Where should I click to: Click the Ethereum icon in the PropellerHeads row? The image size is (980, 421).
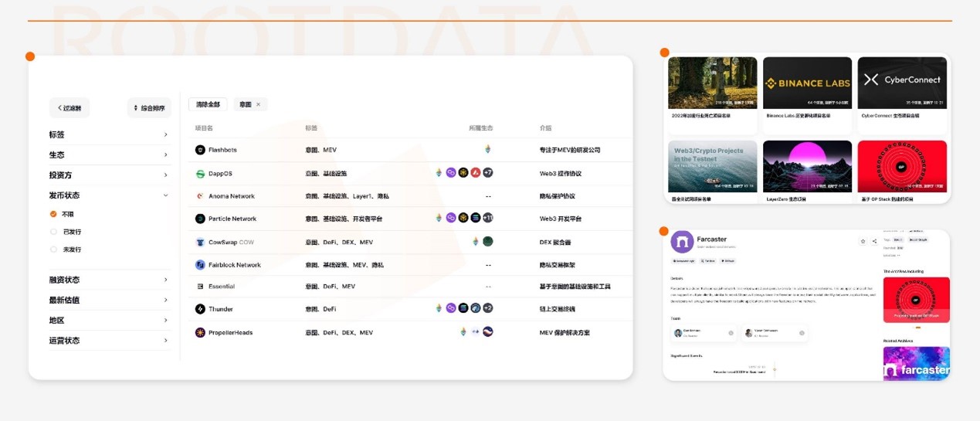[463, 331]
